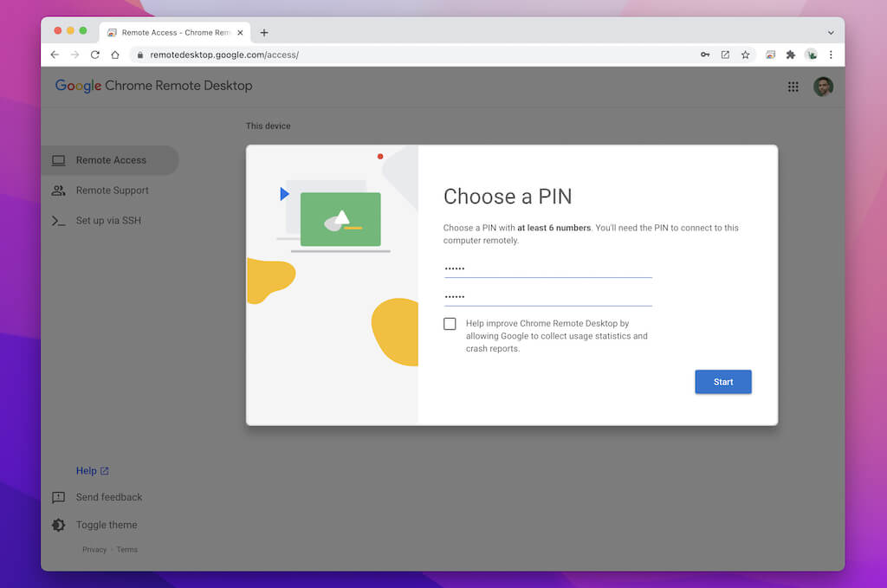Image resolution: width=887 pixels, height=588 pixels.
Task: Click the "at least 6 numbers" bold text
Action: (554, 228)
